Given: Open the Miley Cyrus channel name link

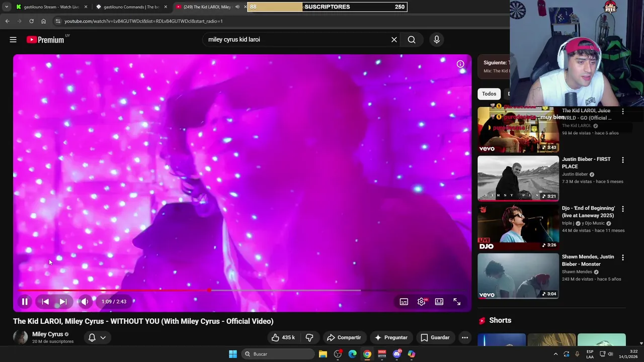Looking at the screenshot, I should click(47, 334).
